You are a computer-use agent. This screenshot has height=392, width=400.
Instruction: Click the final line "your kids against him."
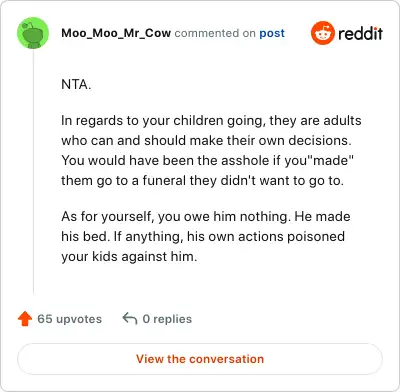129,257
